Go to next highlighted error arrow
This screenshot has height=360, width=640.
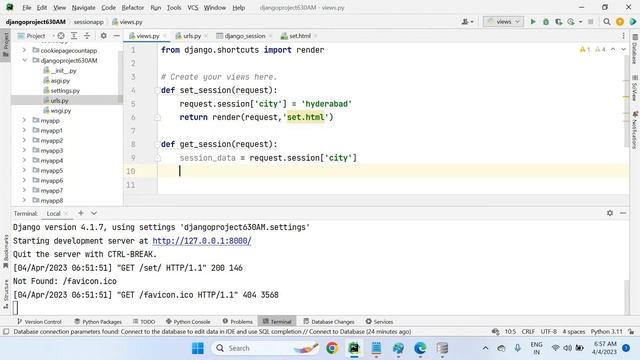pyautogui.click(x=623, y=49)
